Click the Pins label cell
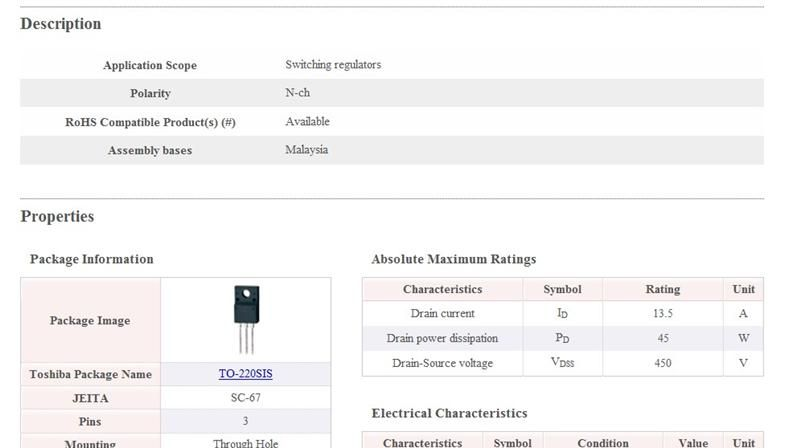 tap(90, 421)
